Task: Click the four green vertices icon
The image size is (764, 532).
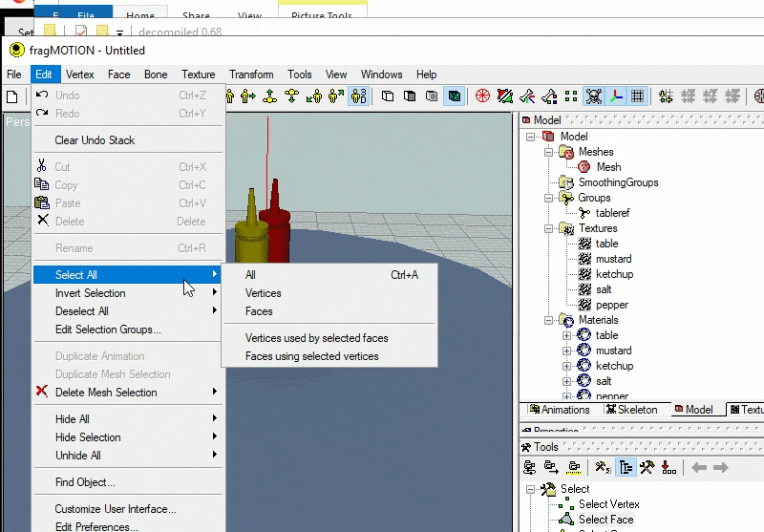Action: [571, 96]
